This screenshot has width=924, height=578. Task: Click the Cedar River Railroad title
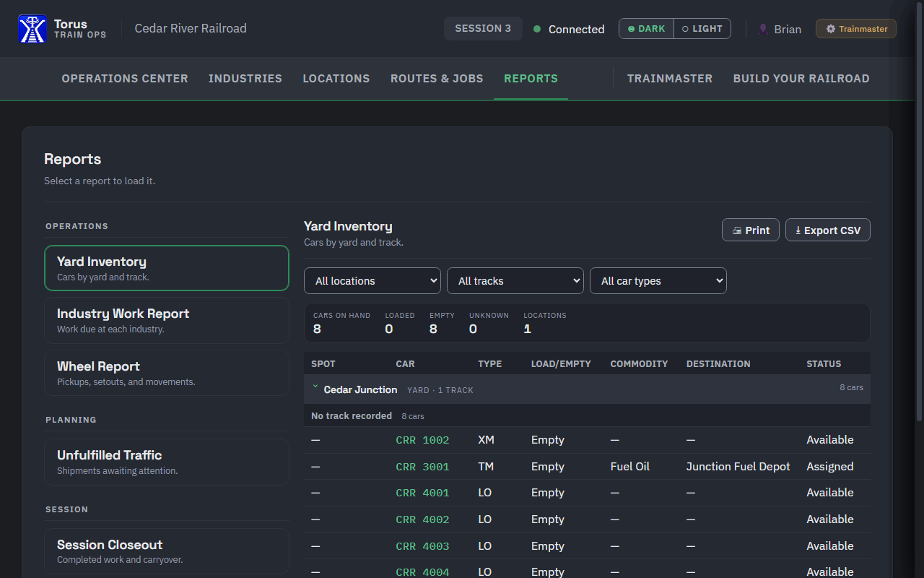pos(191,29)
